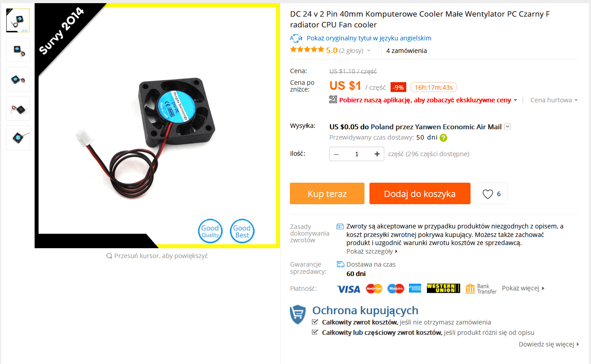
Task: Click the QR code icon for app prices
Action: pos(333,100)
